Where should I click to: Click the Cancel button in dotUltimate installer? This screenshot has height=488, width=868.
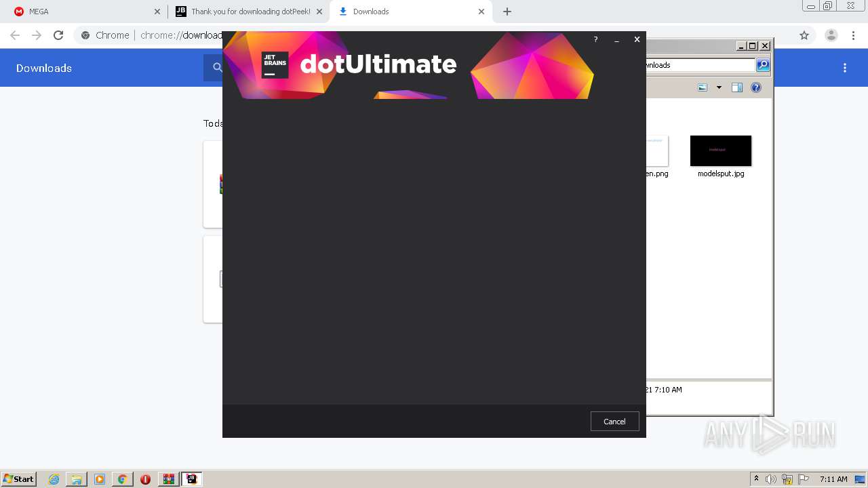(x=614, y=421)
